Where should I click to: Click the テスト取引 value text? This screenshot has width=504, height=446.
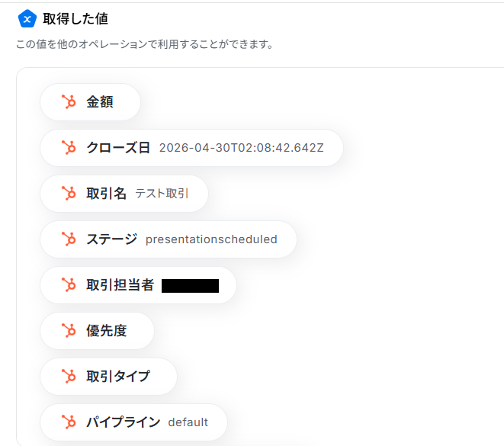(x=162, y=194)
